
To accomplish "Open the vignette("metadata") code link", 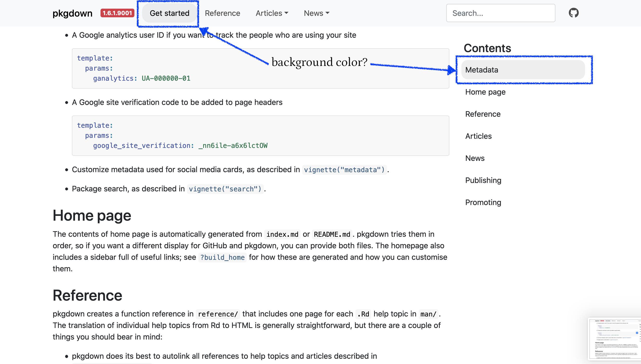I will (344, 170).
